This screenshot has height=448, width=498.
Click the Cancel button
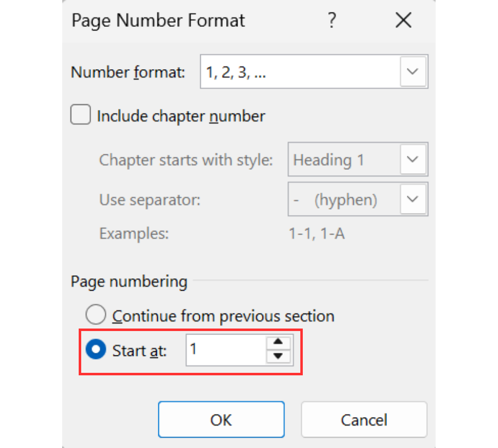[x=364, y=420]
